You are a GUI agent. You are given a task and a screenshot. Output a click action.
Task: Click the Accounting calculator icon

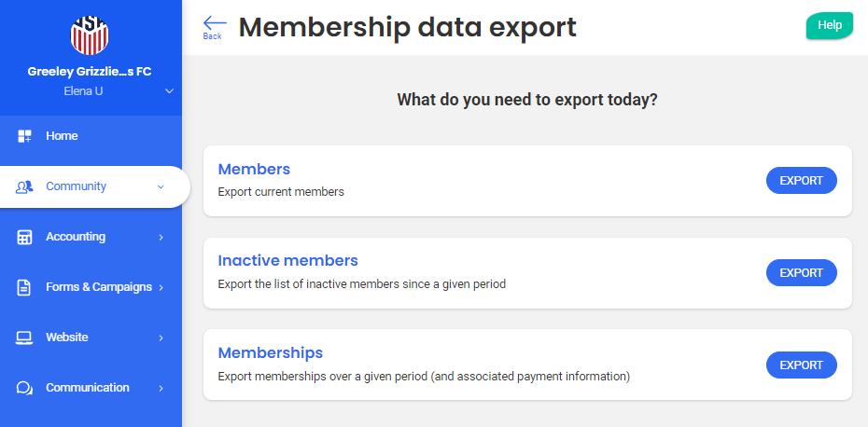point(25,237)
